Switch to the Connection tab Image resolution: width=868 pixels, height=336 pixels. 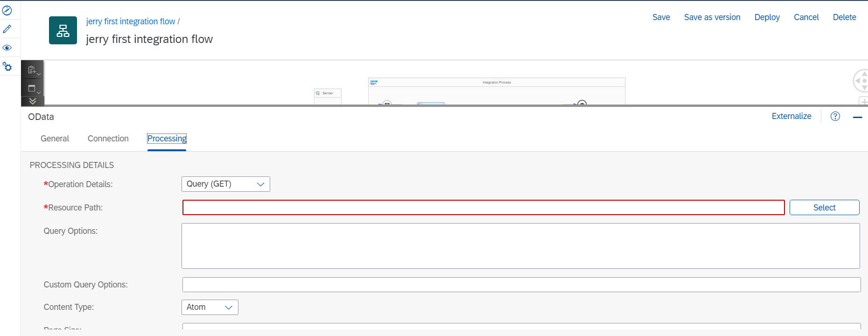(x=108, y=139)
